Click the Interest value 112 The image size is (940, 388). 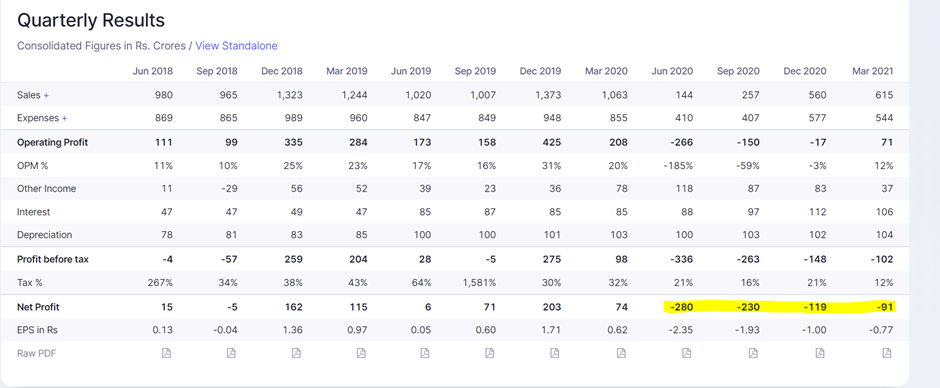[x=818, y=212]
